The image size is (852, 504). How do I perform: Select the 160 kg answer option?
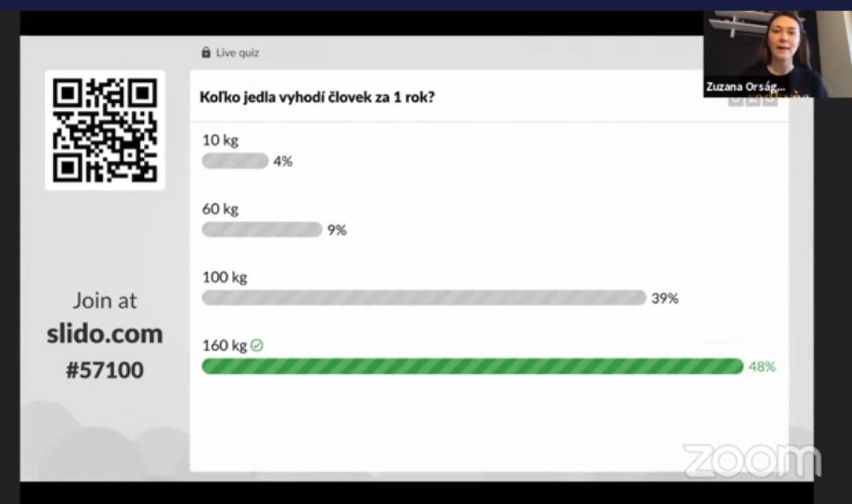224,346
